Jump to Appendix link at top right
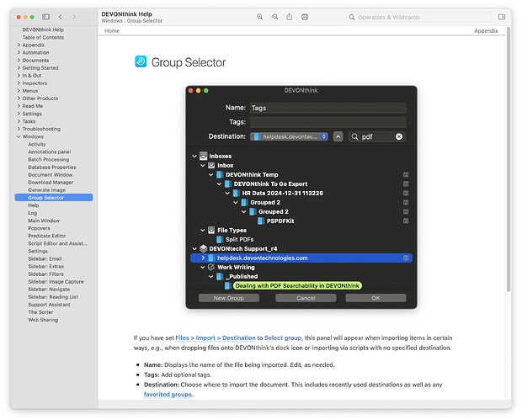522x420 pixels. [x=486, y=30]
